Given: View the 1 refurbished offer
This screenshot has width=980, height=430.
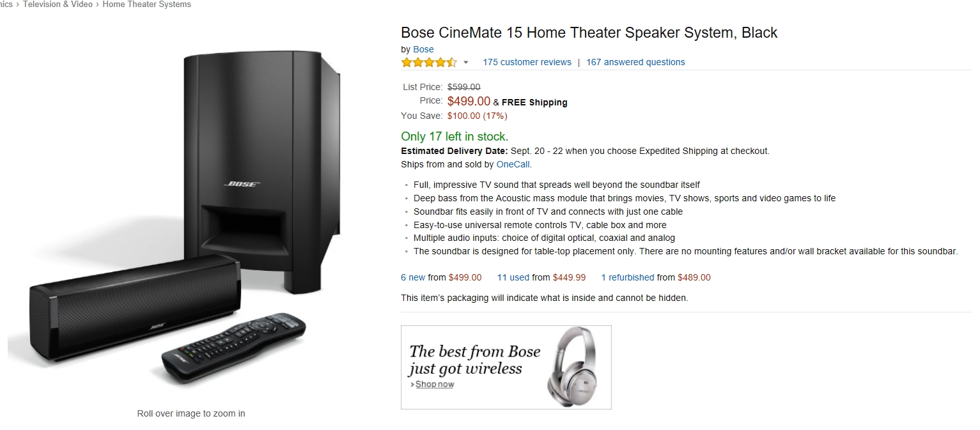Looking at the screenshot, I should (628, 277).
